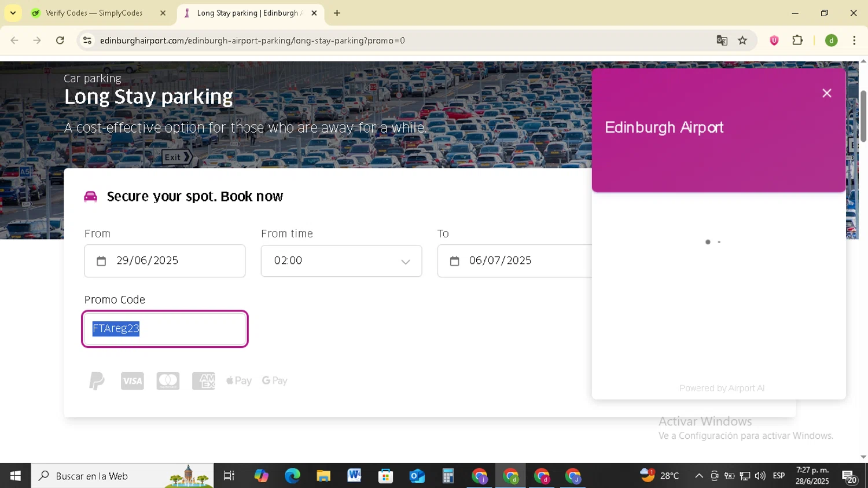Close the Verify Codes tab
Viewport: 868px width, 488px height.
(163, 13)
